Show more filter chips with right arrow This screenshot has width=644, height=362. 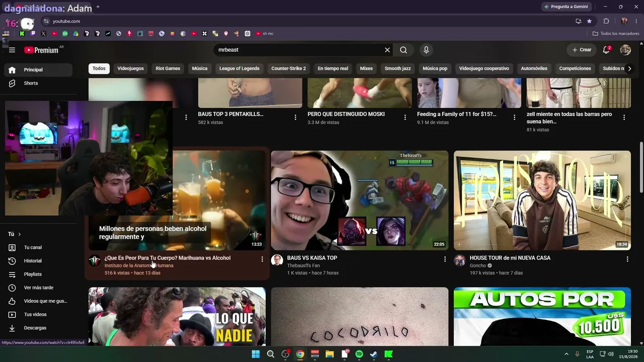629,69
